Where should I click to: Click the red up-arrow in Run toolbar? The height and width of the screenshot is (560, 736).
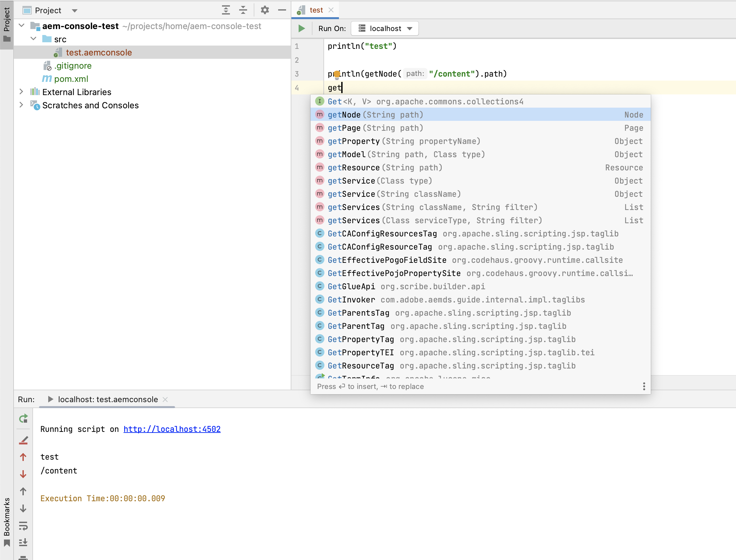click(23, 457)
